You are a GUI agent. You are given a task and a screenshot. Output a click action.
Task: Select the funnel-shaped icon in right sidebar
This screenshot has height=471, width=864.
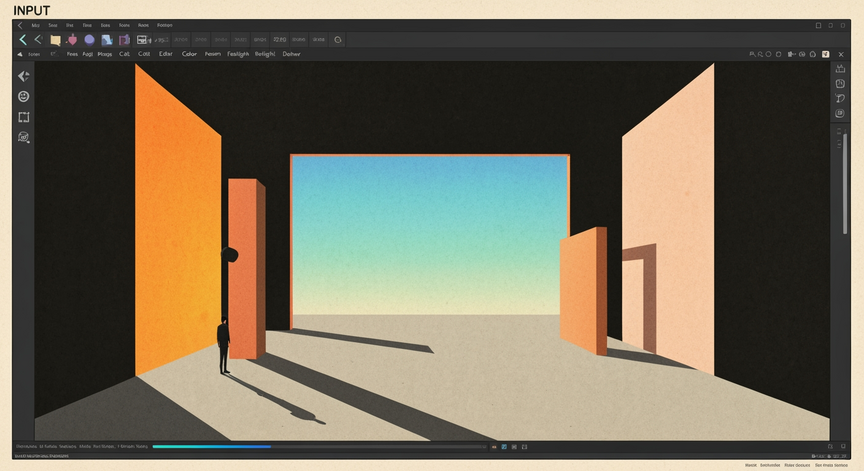(840, 99)
